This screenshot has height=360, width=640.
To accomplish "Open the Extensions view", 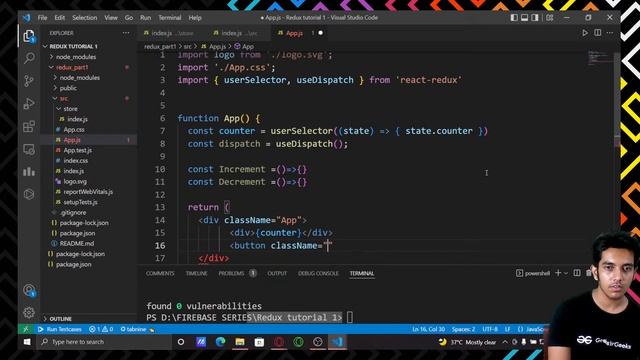I will (29, 127).
